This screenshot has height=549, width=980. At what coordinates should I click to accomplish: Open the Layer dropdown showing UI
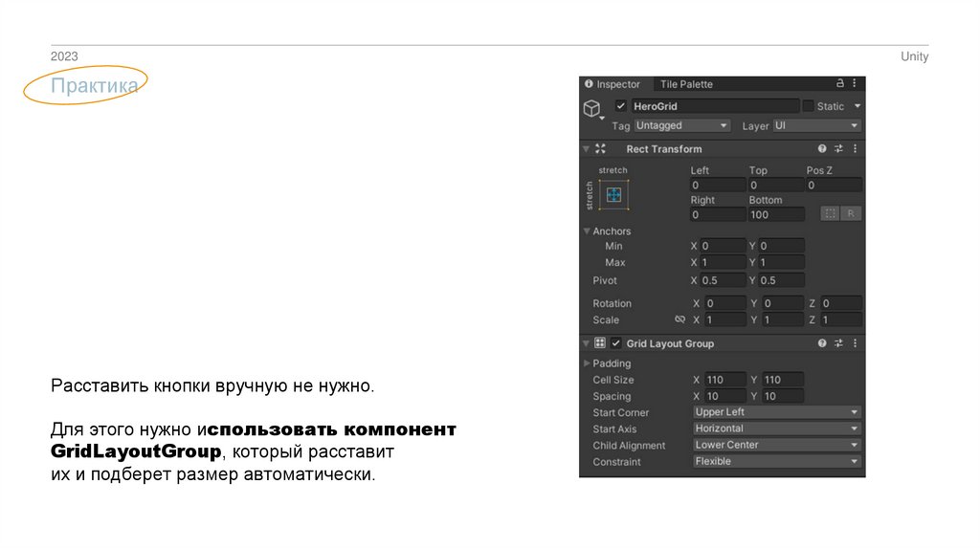[x=816, y=125]
